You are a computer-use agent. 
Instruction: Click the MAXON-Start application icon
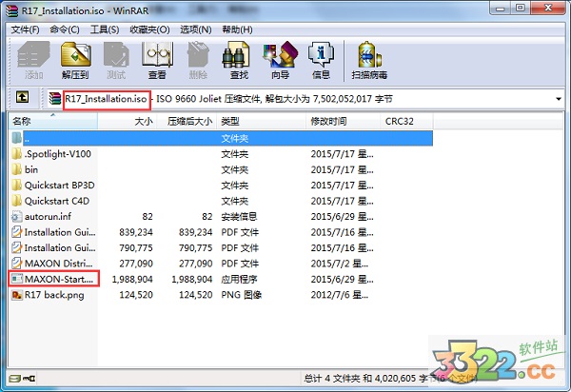click(x=17, y=279)
